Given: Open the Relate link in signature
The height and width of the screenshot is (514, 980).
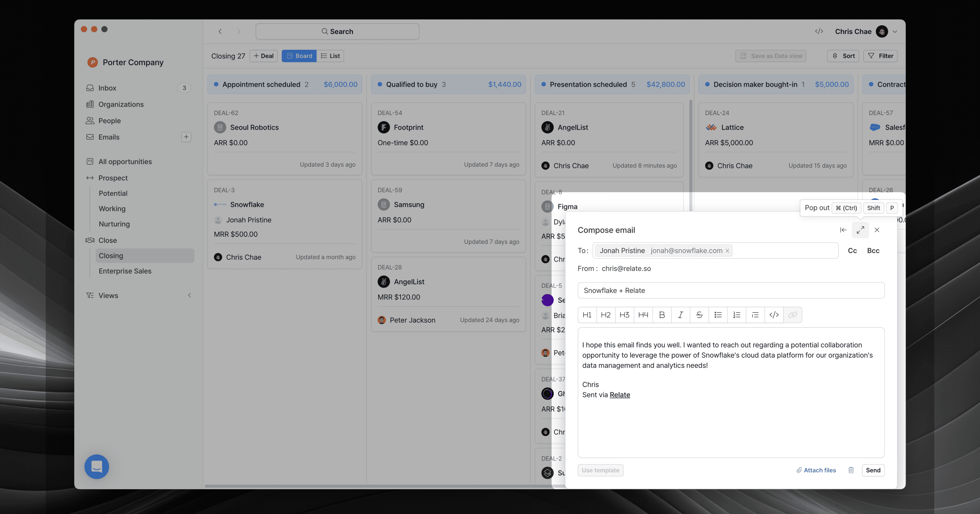Looking at the screenshot, I should coord(619,395).
